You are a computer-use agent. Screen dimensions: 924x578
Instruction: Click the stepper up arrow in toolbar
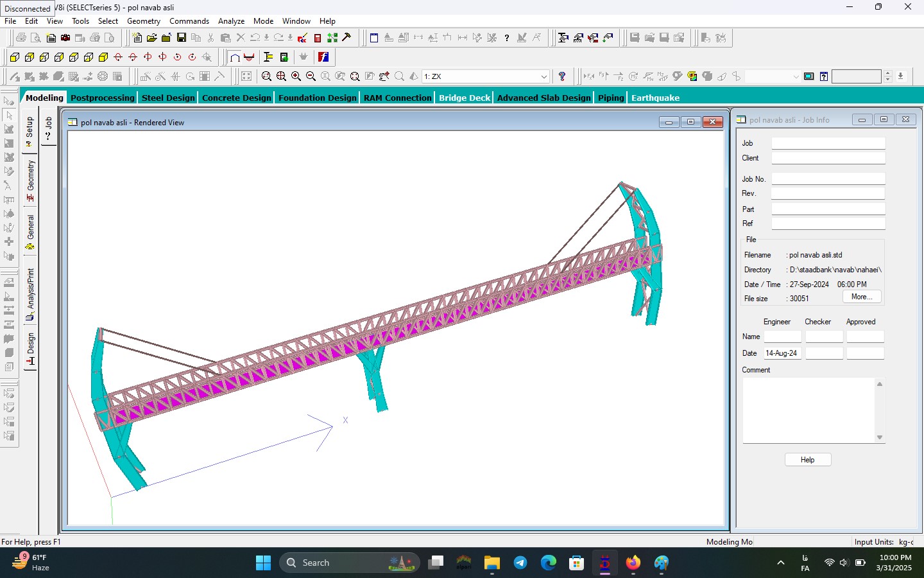pyautogui.click(x=888, y=73)
